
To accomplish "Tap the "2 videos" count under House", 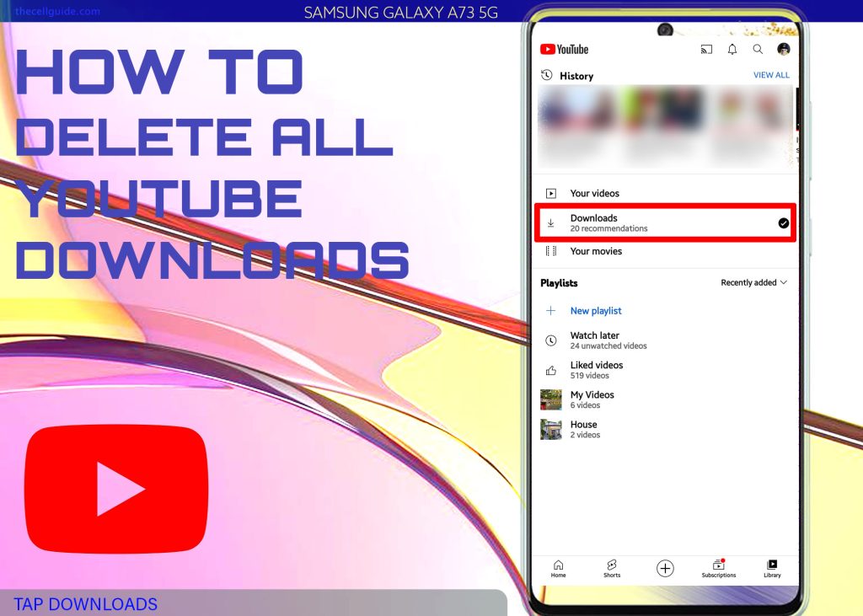I will [x=585, y=436].
